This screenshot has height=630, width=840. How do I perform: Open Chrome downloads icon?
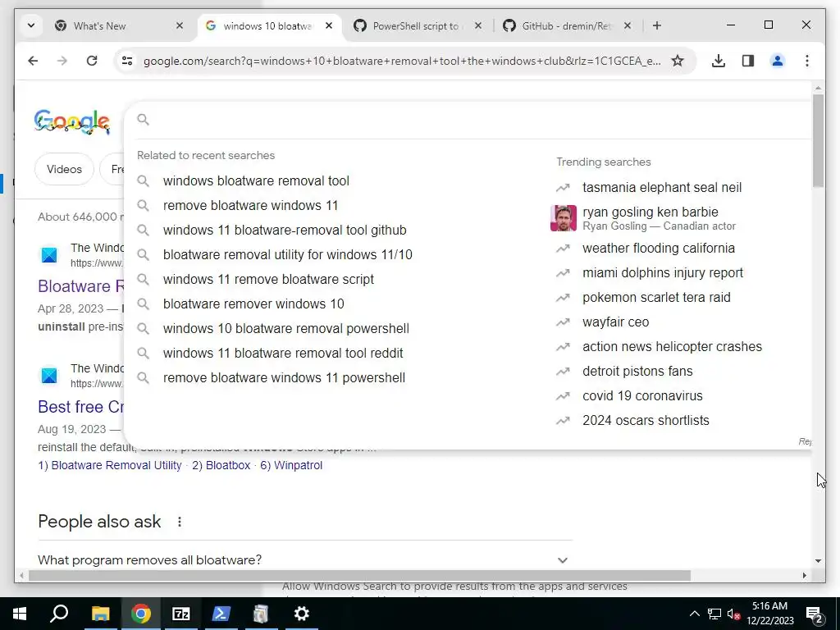click(x=719, y=61)
